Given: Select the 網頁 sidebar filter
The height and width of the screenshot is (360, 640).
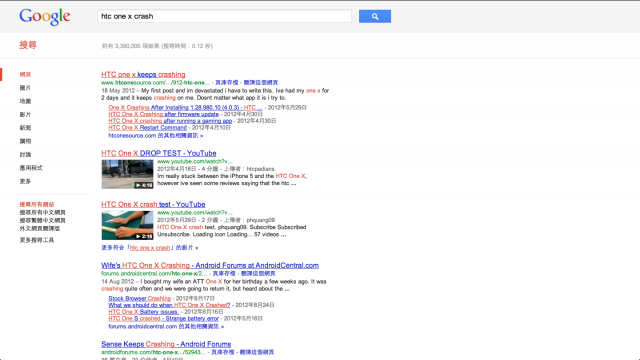Looking at the screenshot, I should tap(25, 74).
